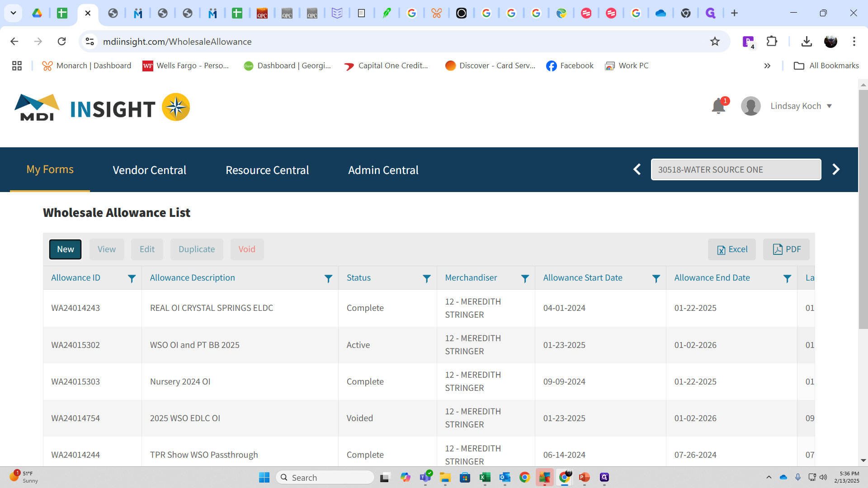The image size is (868, 488).
Task: Go to previous vendor with left chevron
Action: (637, 169)
